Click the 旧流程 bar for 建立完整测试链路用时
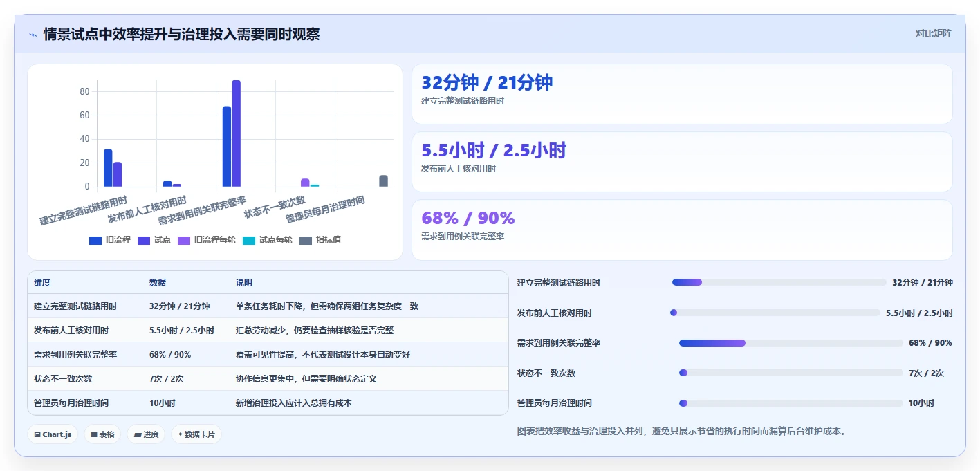The image size is (980, 471). click(108, 168)
